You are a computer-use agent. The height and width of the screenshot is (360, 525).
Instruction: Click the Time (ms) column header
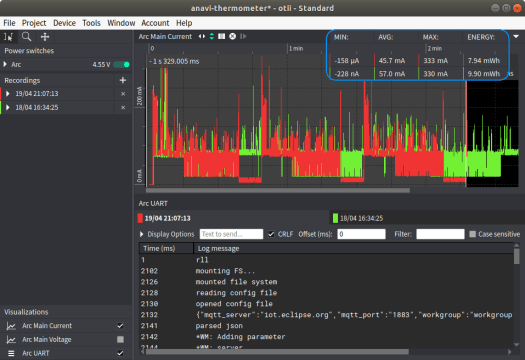(x=166, y=248)
